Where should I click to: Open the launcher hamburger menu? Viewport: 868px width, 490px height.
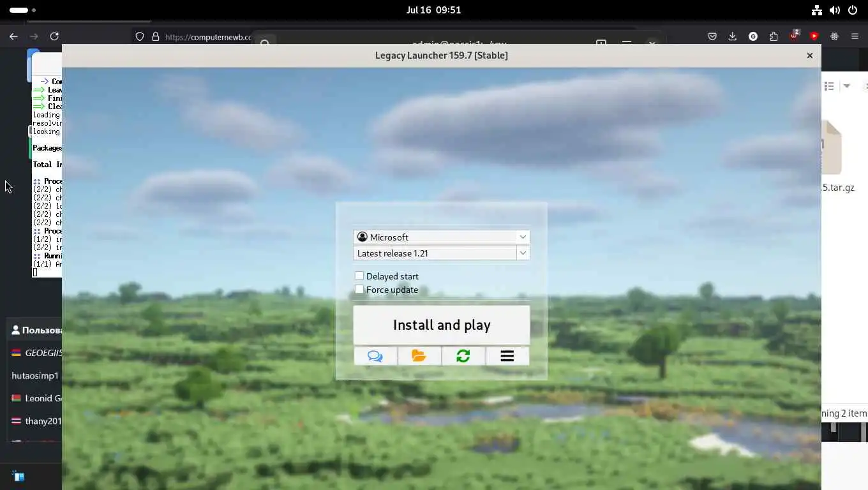(507, 356)
